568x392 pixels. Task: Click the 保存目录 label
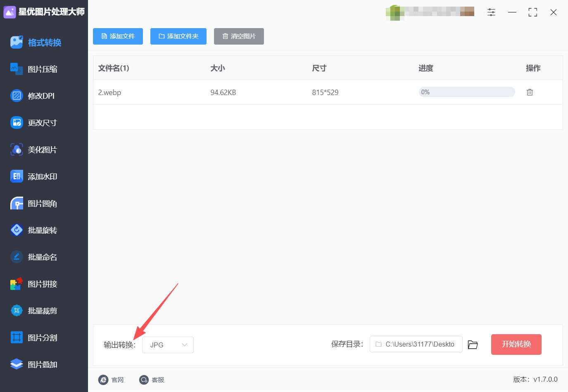pyautogui.click(x=347, y=344)
